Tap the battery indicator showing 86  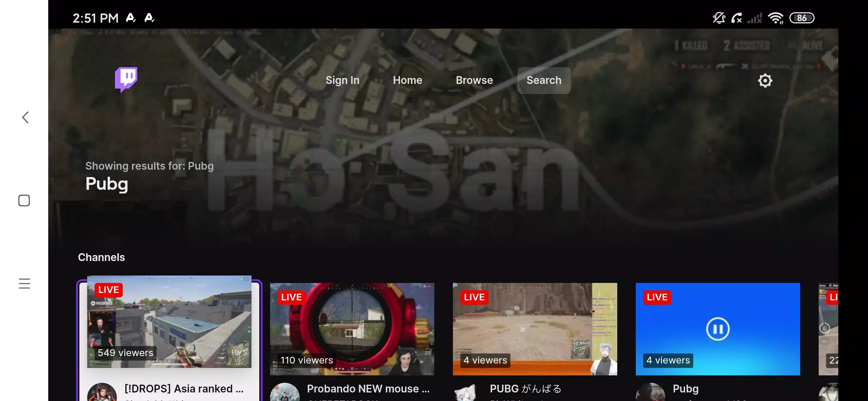(802, 17)
